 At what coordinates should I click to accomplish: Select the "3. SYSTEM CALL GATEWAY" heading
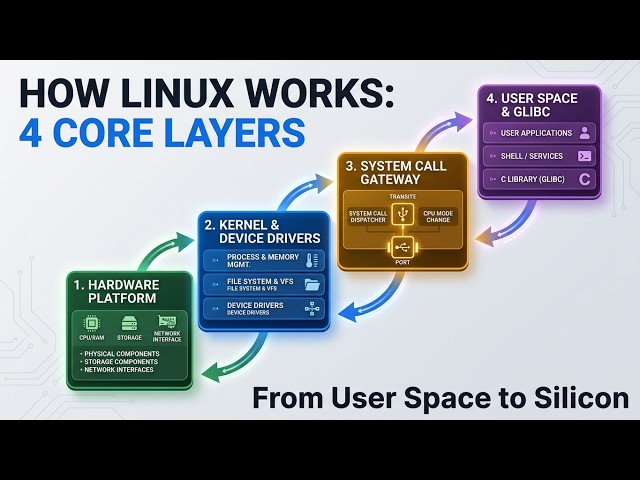click(x=396, y=173)
